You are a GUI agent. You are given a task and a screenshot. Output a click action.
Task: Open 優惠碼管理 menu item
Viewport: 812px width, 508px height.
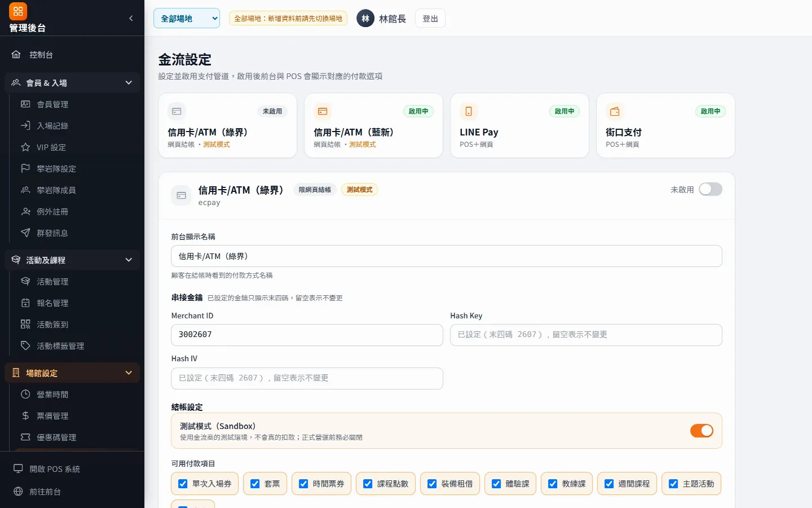[x=77, y=437]
